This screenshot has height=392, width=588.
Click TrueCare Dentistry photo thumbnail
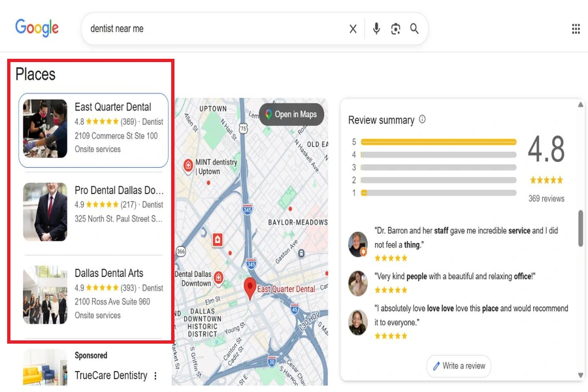[x=45, y=367]
